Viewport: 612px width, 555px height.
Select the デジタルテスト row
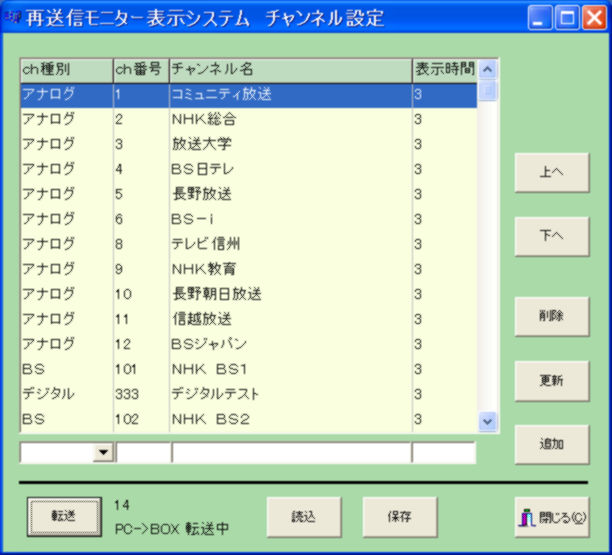[249, 394]
